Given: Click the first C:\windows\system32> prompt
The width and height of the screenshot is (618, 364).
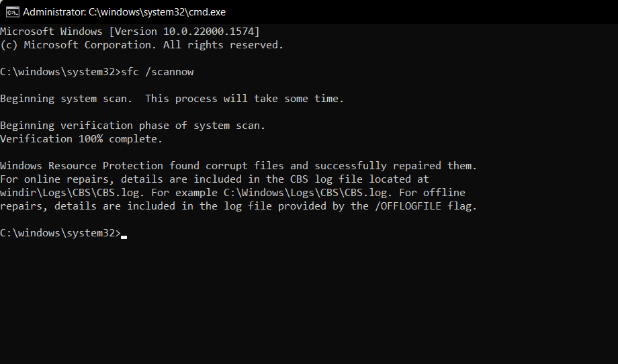Looking at the screenshot, I should click(x=59, y=72).
